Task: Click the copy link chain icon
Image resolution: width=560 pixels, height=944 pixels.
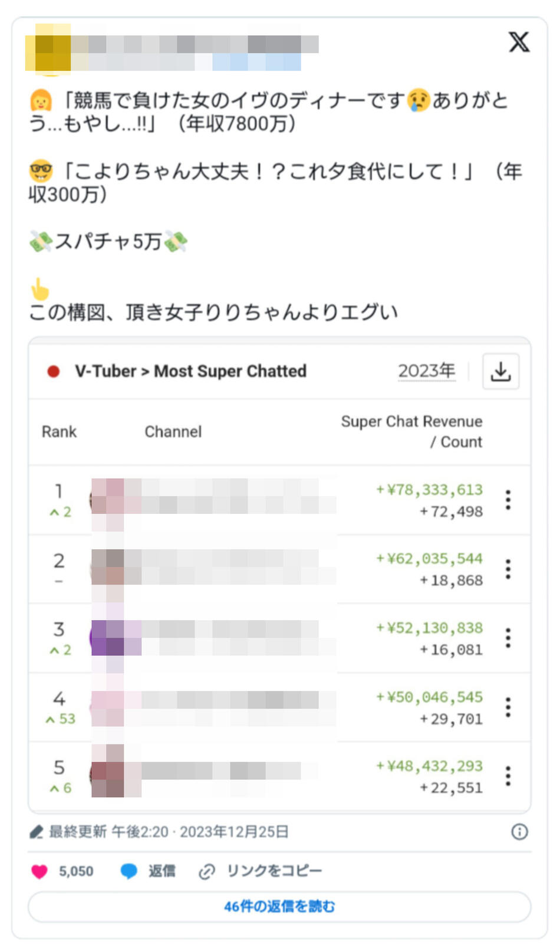Action: tap(207, 871)
